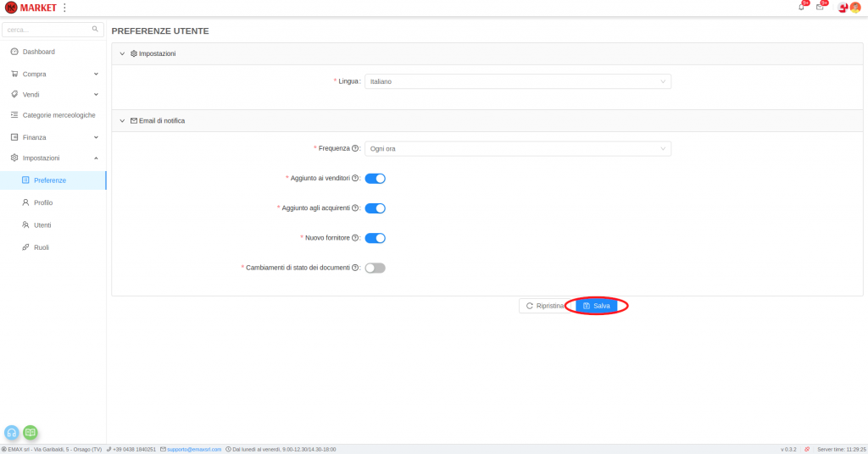Click the Salva button

[x=597, y=306]
